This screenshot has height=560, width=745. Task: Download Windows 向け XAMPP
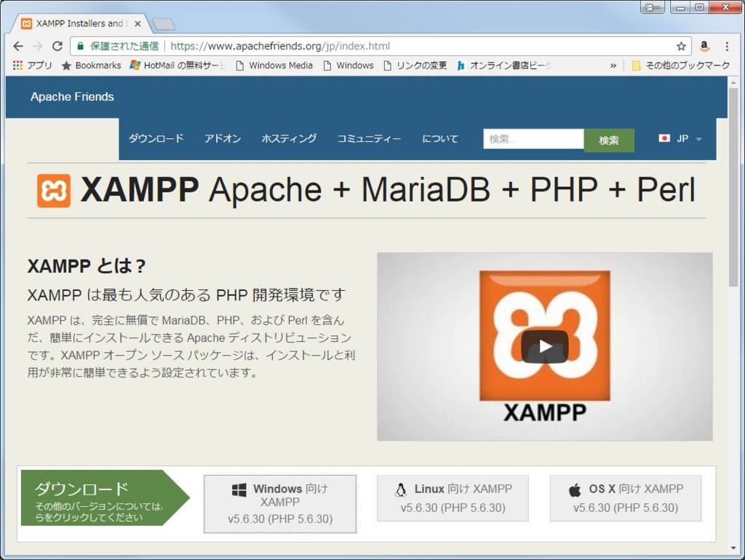point(280,503)
